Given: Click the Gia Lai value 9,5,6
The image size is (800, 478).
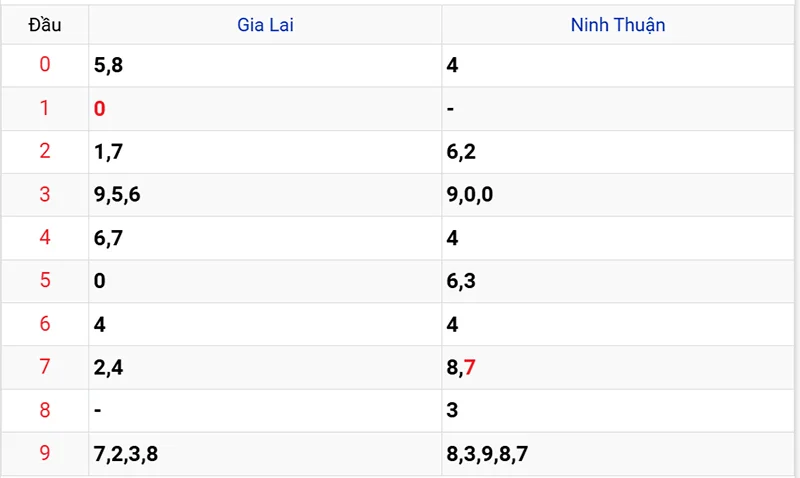Looking at the screenshot, I should [117, 194].
